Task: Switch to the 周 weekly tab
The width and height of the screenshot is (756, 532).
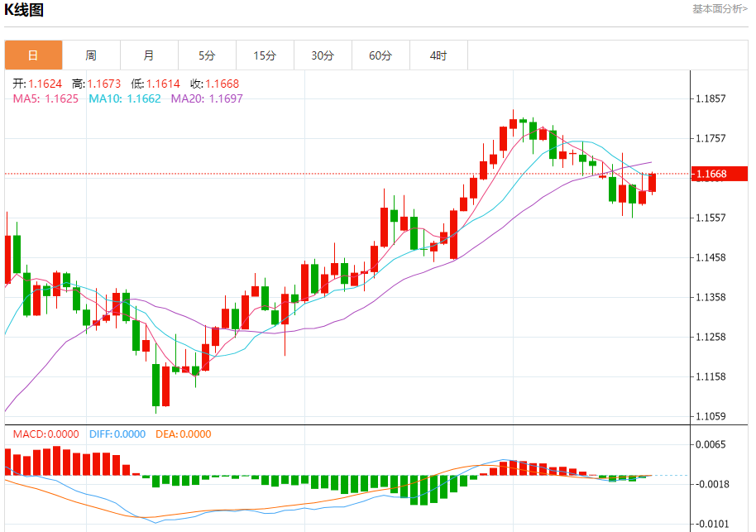Action: tap(91, 55)
